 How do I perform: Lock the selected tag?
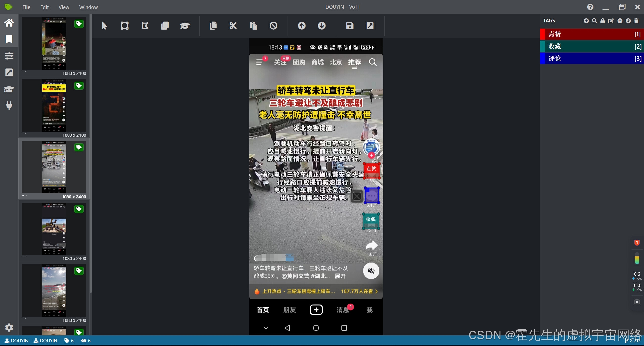603,21
